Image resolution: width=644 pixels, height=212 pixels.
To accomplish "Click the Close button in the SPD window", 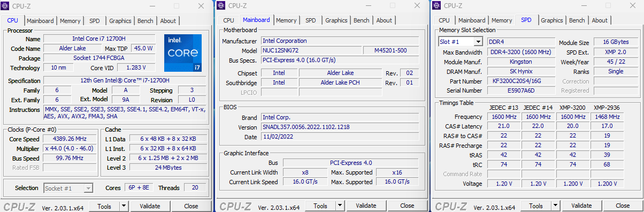I will [x=623, y=206].
